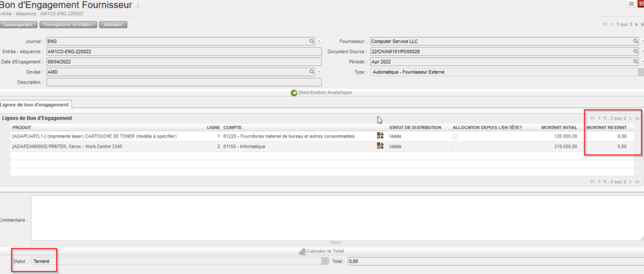The height and width of the screenshot is (274, 644).
Task: Sort by COMPTE column header
Action: [x=233, y=128]
